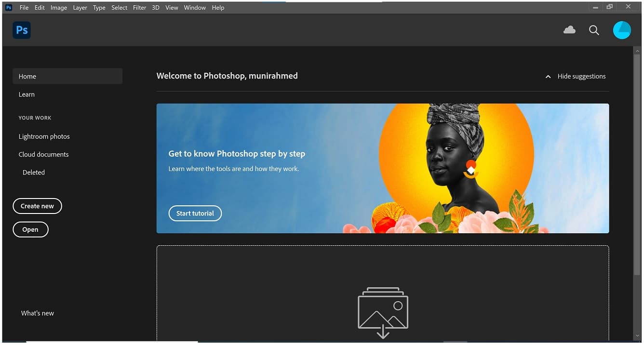This screenshot has height=345, width=644.
Task: Click the 'Get to know Photoshop step by step' heading
Action: (237, 154)
